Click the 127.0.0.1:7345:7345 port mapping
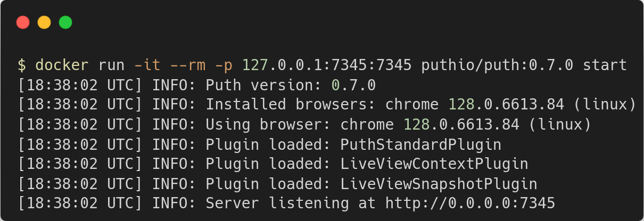Image resolution: width=644 pixels, height=221 pixels. click(327, 65)
